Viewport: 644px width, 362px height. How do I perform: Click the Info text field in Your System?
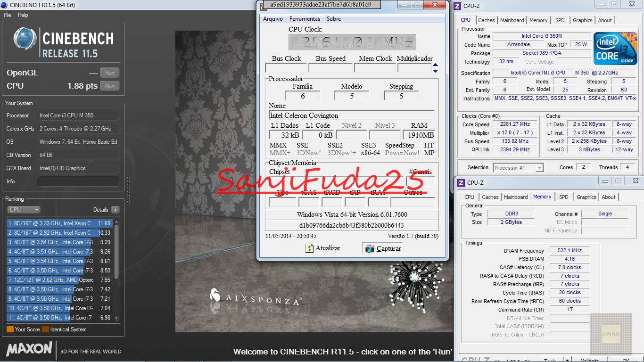click(78, 181)
